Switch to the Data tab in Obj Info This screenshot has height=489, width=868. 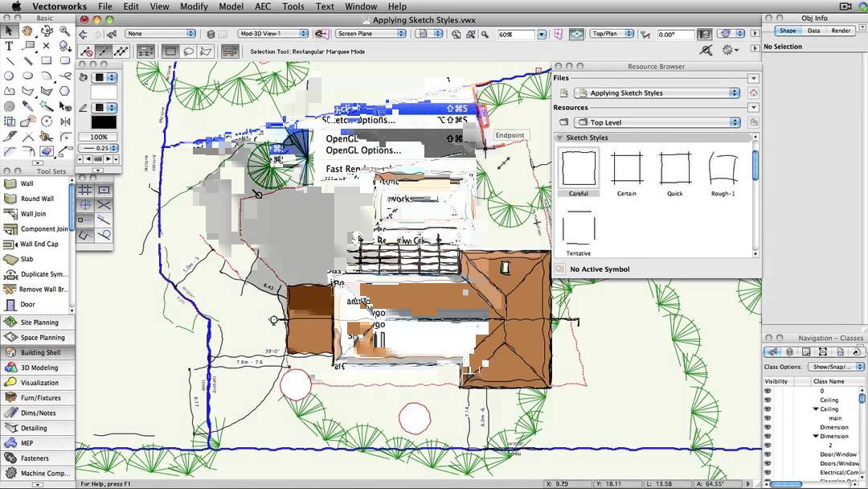click(x=813, y=31)
